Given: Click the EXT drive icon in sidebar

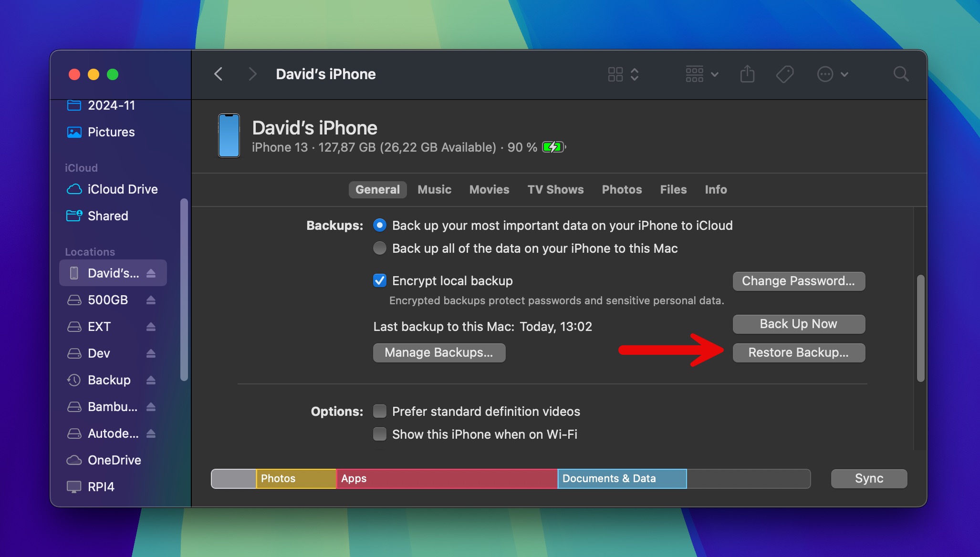Looking at the screenshot, I should click(74, 326).
